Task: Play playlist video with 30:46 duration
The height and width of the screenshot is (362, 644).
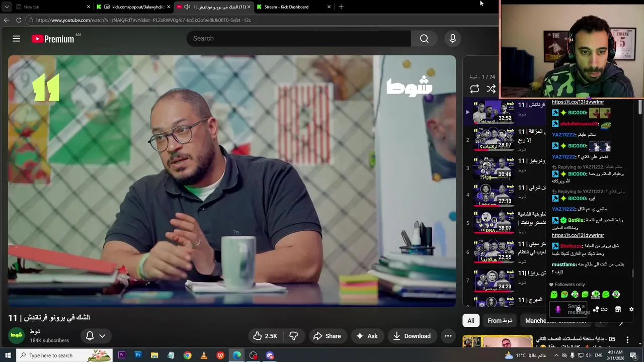Action: [493, 168]
